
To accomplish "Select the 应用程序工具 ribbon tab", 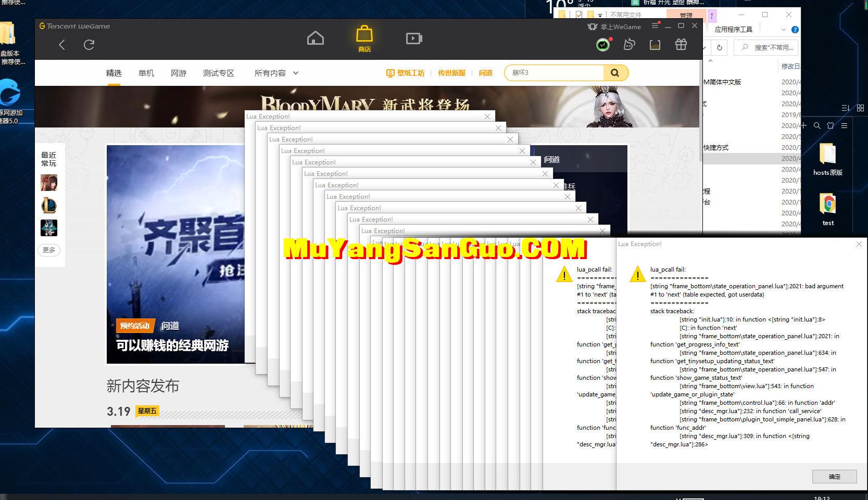I will coord(734,30).
